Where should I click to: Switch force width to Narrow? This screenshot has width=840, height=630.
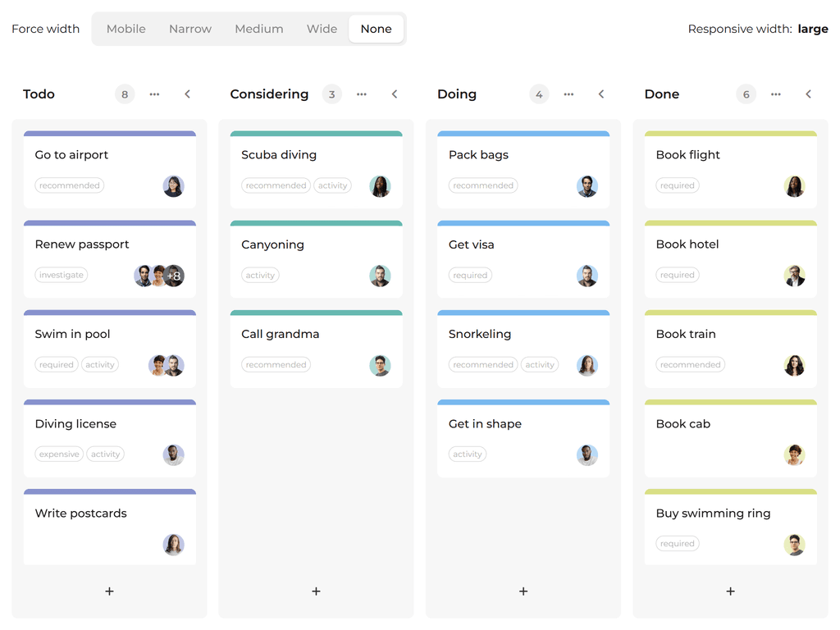click(x=189, y=28)
